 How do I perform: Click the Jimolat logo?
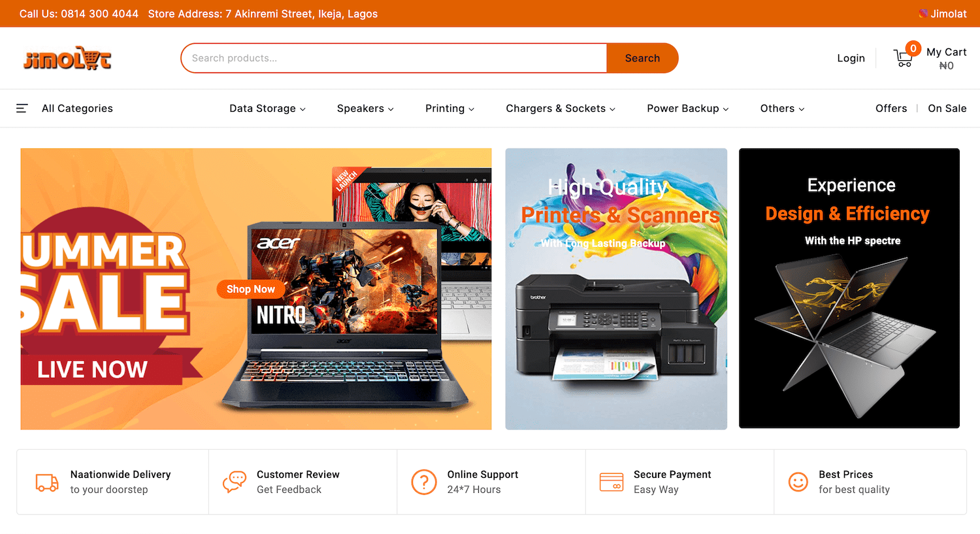(67, 58)
